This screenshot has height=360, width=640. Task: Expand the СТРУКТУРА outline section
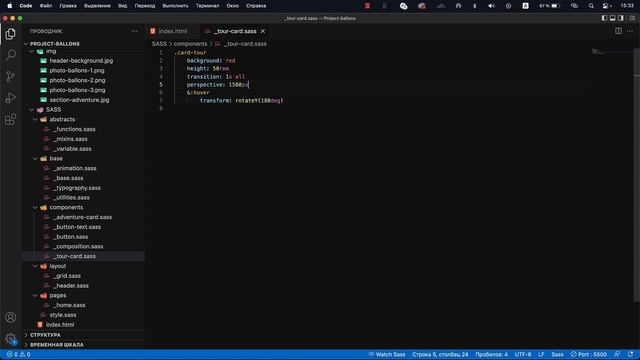click(x=45, y=335)
